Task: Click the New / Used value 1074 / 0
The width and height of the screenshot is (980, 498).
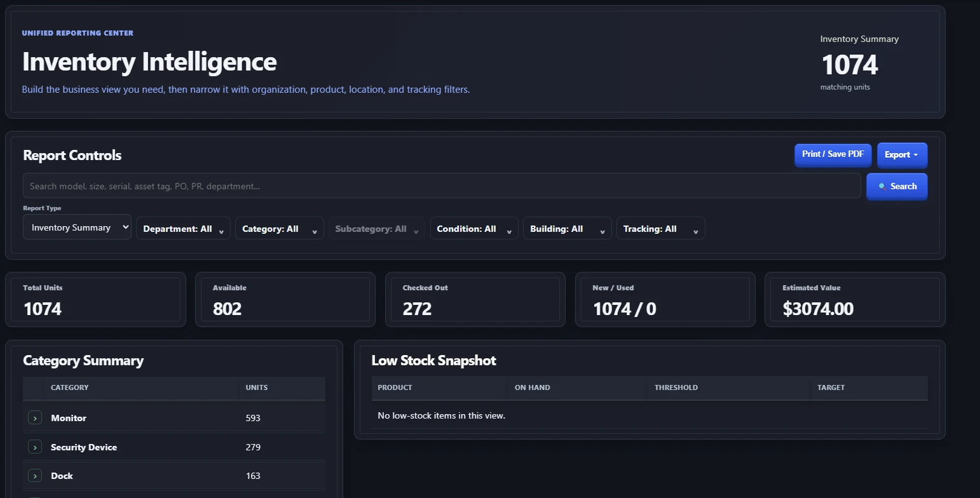Action: (624, 309)
